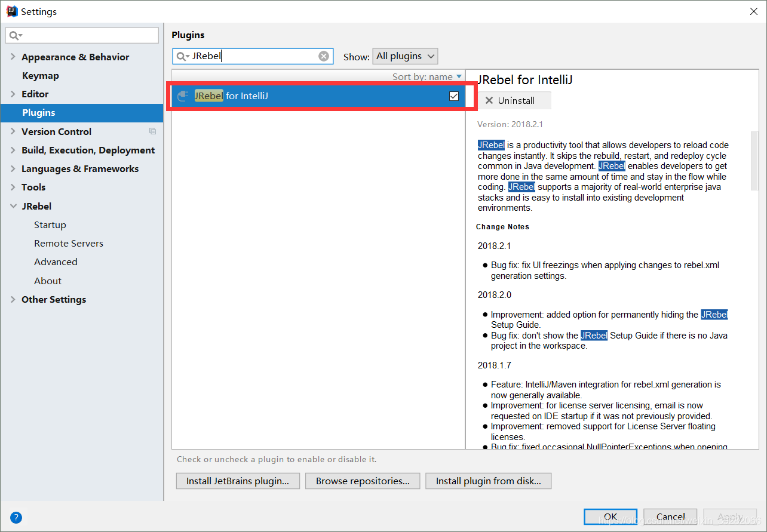Click the JRebel plugin plug icon
The width and height of the screenshot is (767, 532).
pyautogui.click(x=183, y=96)
